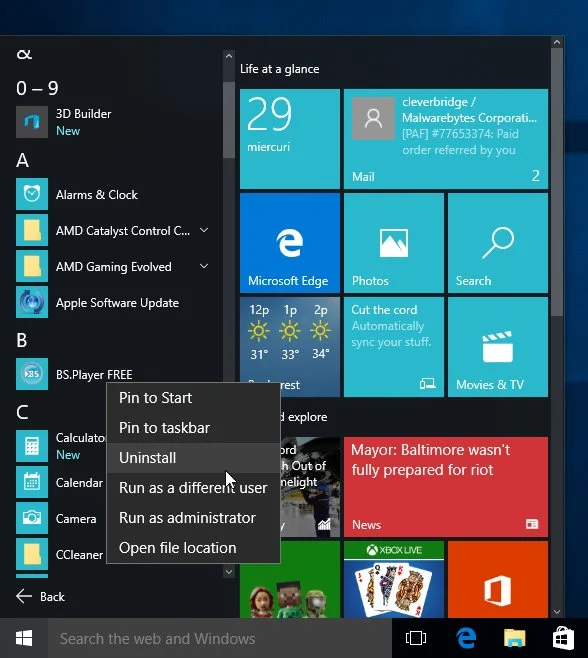Open the Store from the taskbar
Viewport: 588px width, 658px height.
563,638
